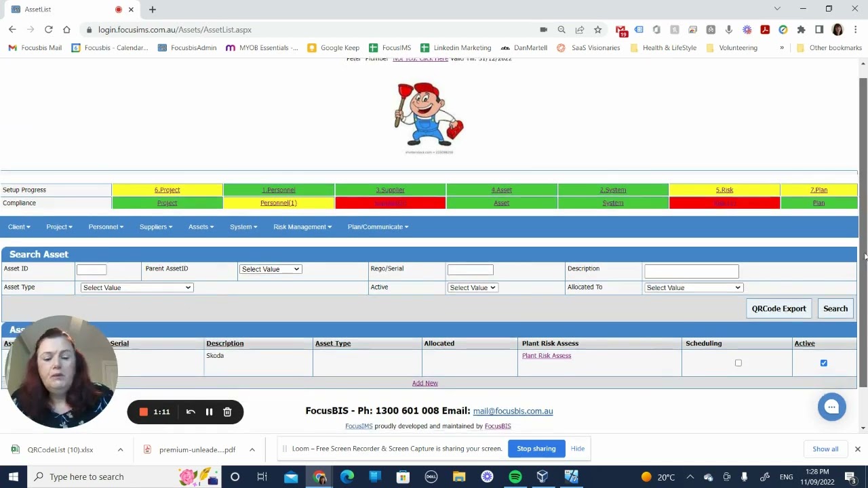Click the Add New link

(x=425, y=383)
